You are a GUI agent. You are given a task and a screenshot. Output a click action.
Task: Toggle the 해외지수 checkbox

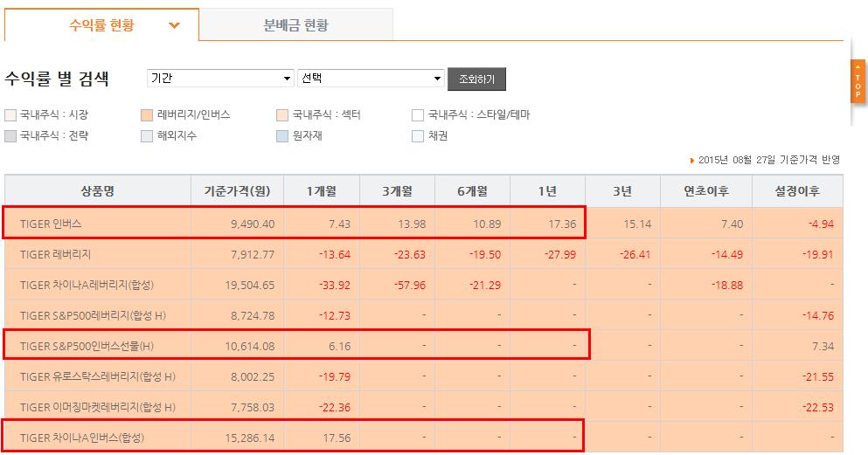coord(147,136)
